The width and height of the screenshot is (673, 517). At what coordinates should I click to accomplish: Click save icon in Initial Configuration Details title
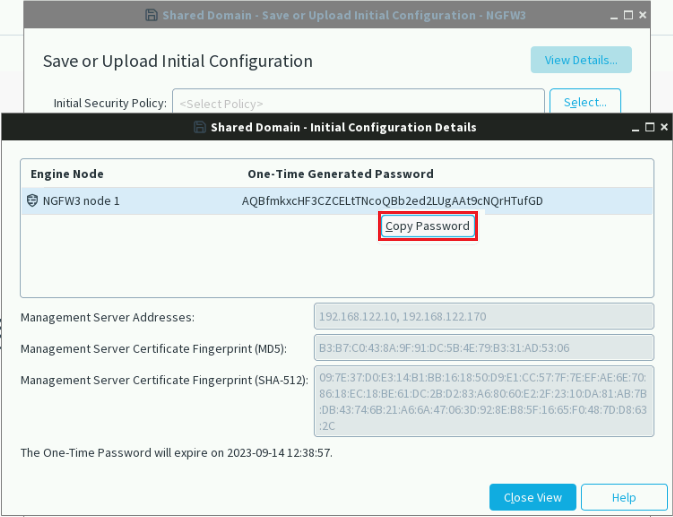200,127
